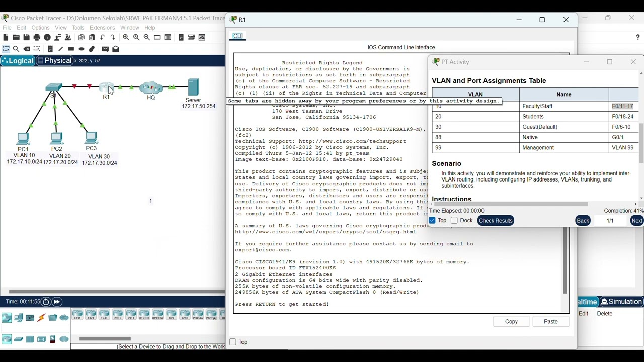Click the Redo arrow icon
The image size is (644, 362).
point(113,38)
